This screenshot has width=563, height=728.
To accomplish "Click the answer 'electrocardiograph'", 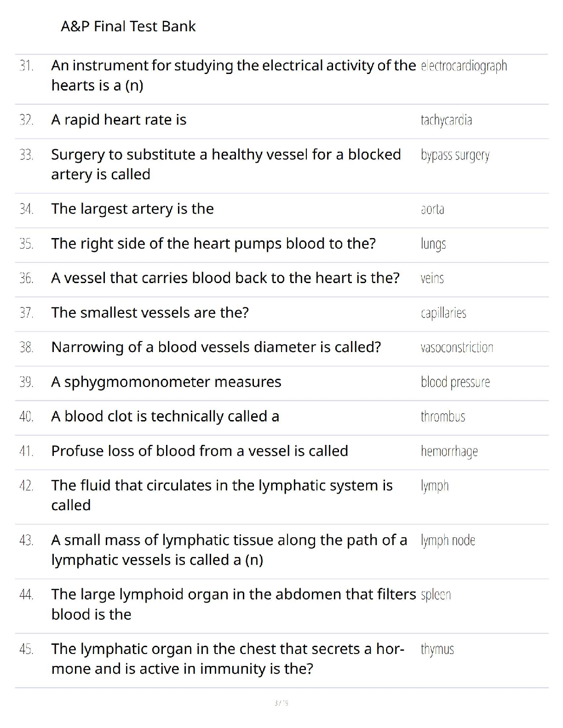I will pyautogui.click(x=464, y=66).
